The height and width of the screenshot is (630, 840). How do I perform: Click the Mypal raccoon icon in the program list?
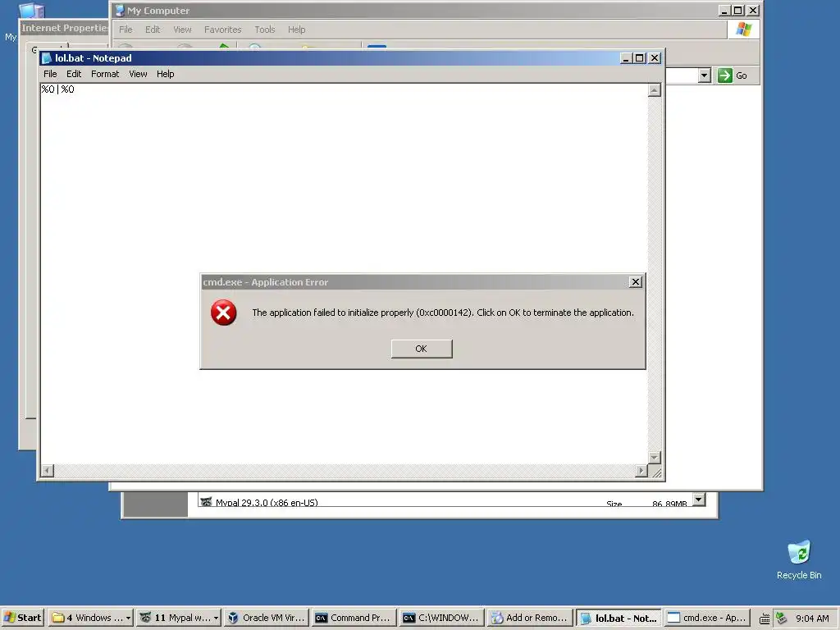click(x=206, y=501)
